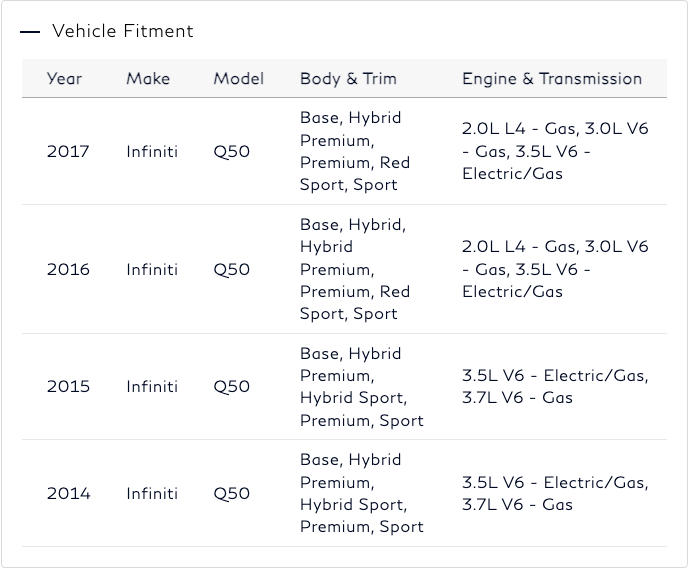Click the Make column header
Screen dimensions: 694x571
point(148,79)
